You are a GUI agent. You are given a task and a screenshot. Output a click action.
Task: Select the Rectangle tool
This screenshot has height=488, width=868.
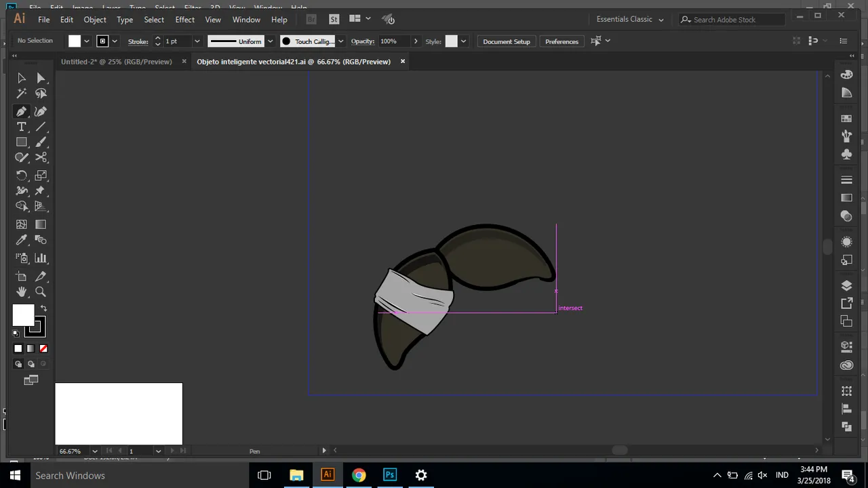pos(22,142)
